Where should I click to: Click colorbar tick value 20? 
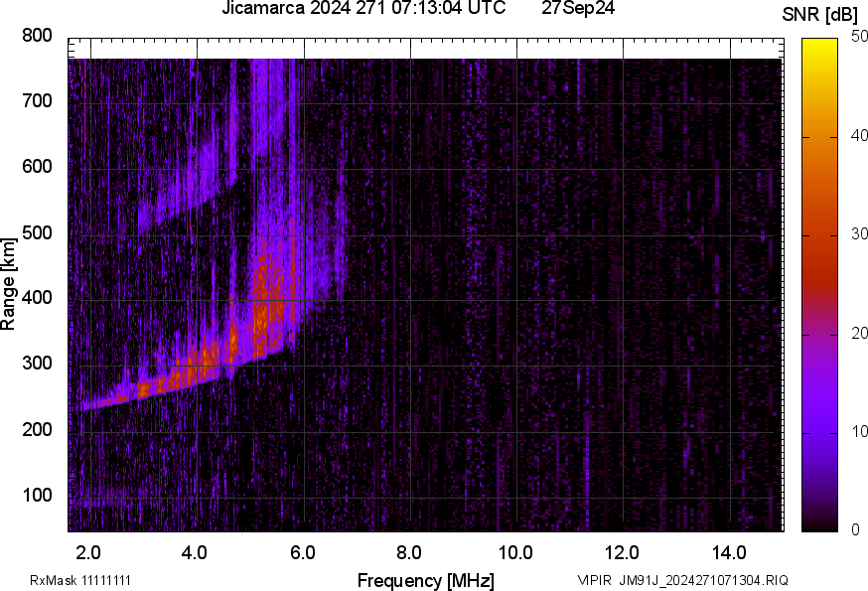pyautogui.click(x=859, y=333)
